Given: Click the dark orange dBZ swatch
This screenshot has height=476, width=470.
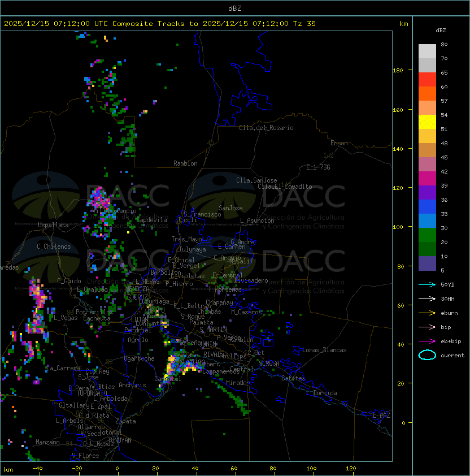Looking at the screenshot, I should [427, 93].
